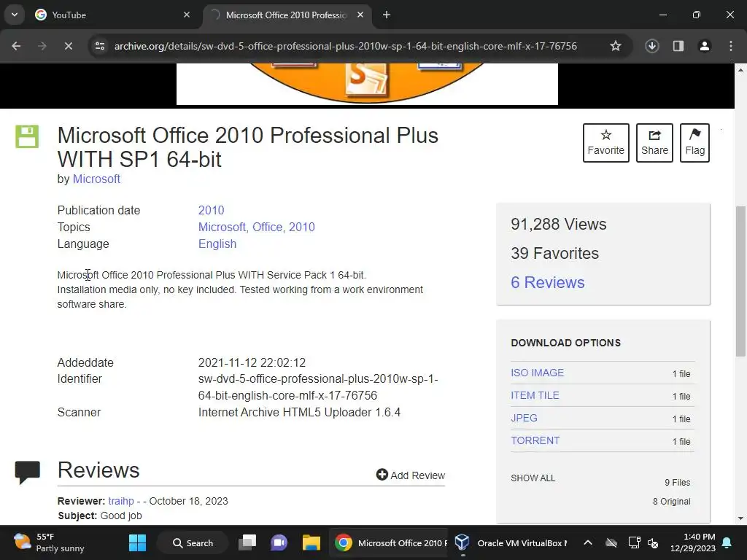The image size is (747, 560).
Task: Click the 8 Original text
Action: [671, 502]
